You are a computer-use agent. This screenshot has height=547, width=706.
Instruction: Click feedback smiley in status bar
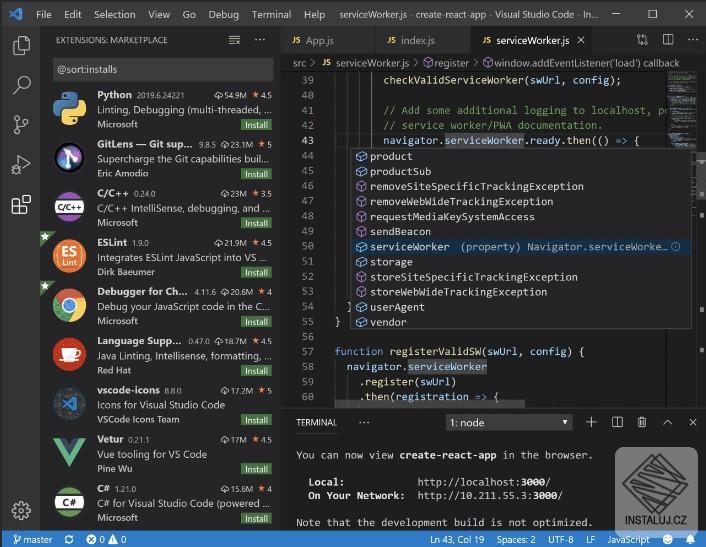[668, 539]
